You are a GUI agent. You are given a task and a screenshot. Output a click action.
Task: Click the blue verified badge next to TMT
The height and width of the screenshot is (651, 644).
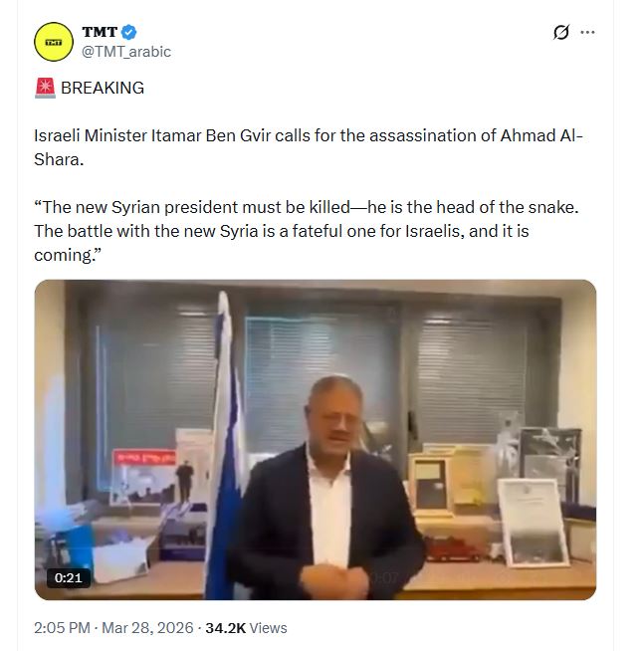pos(128,33)
